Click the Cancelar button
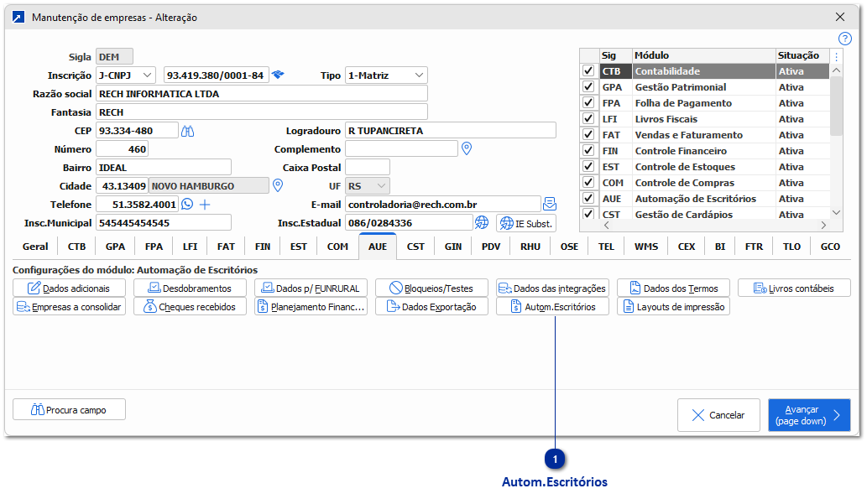This screenshot has width=867, height=504. coord(718,415)
